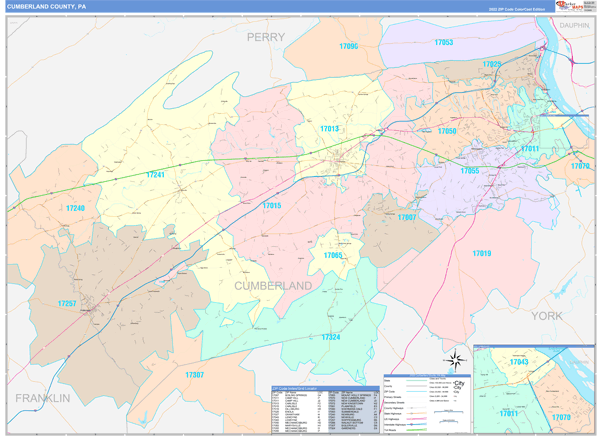Click the PERRY county name label
Image resolution: width=600 pixels, height=436 pixels.
[266, 36]
